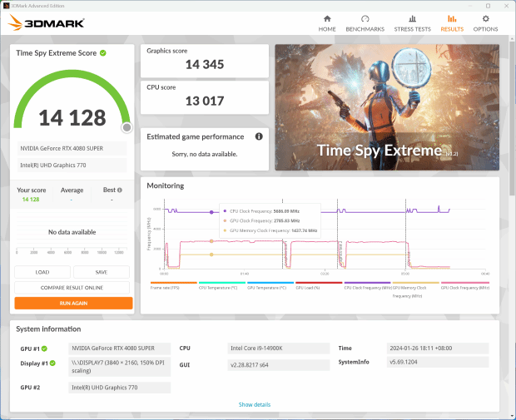Click the GPU #1 NVIDIA GeForce RTX 4080 SUPER field
This screenshot has height=420, width=516.
(120, 348)
